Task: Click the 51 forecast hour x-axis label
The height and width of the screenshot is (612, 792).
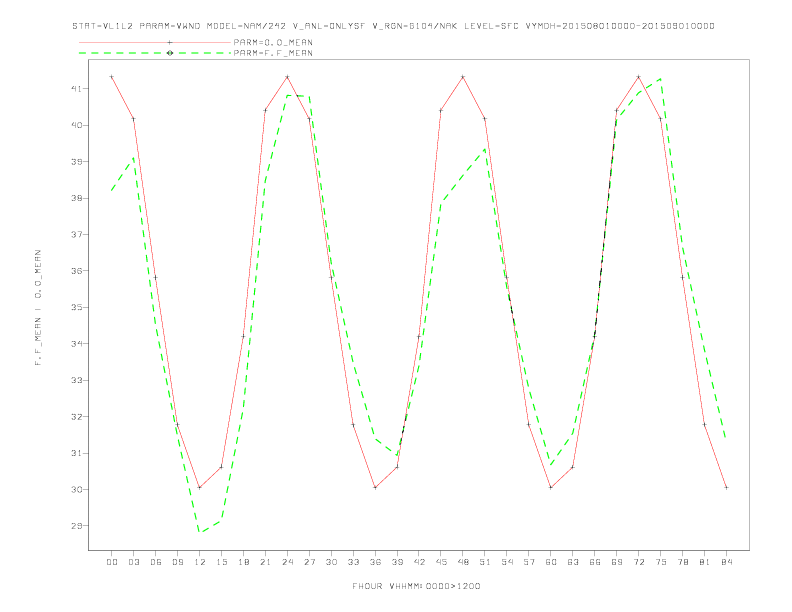Action: coord(485,562)
